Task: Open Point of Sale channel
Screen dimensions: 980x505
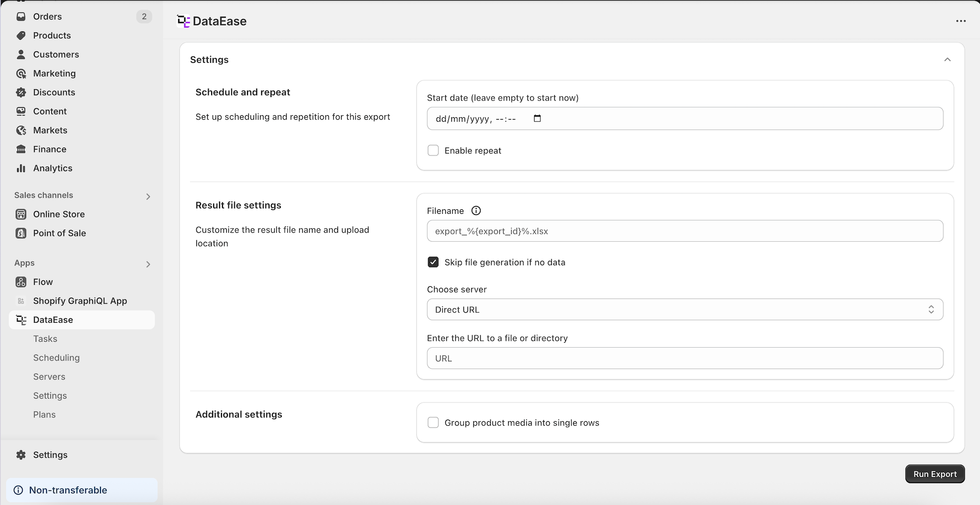Action: [x=59, y=233]
